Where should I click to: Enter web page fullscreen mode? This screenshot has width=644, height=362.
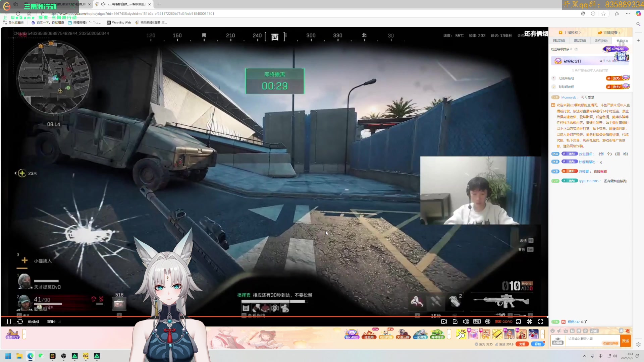click(530, 321)
